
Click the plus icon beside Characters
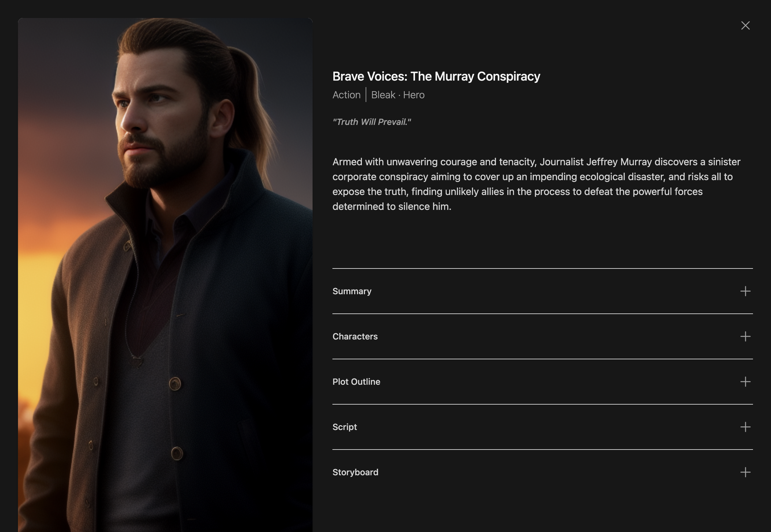(745, 336)
